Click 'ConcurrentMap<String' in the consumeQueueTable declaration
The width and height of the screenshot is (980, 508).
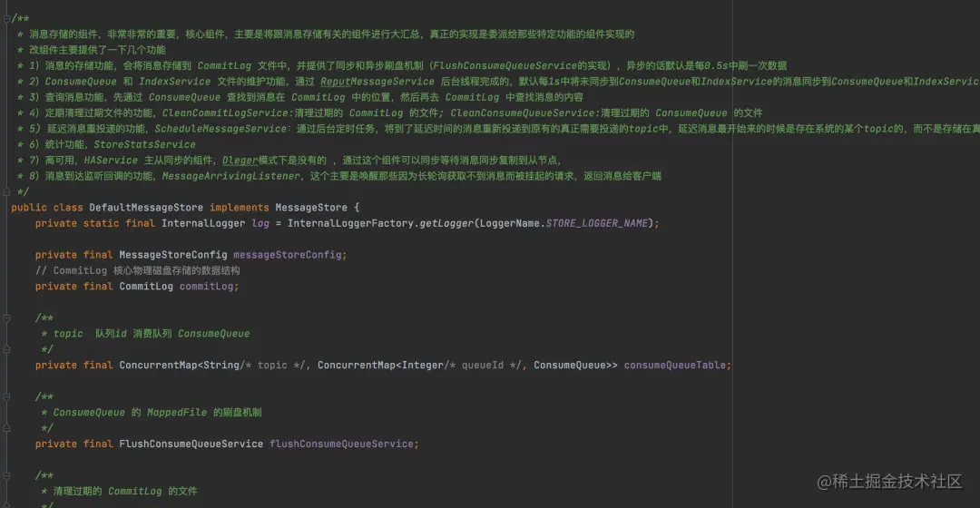[x=180, y=365]
